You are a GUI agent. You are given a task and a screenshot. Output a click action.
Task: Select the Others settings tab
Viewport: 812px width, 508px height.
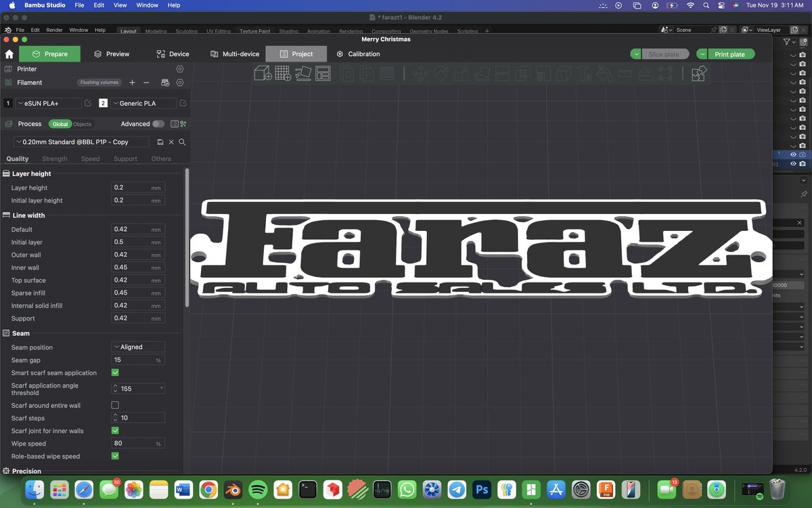[161, 158]
